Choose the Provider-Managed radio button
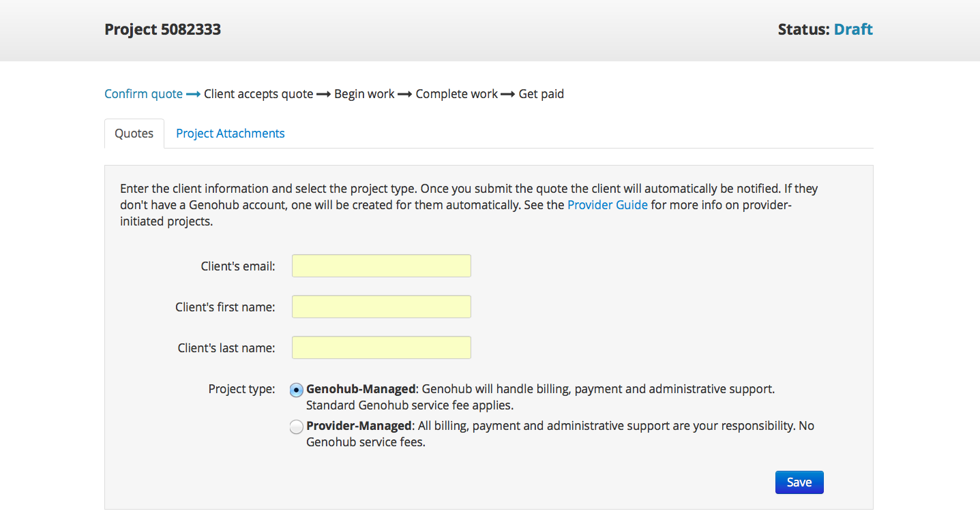This screenshot has width=980, height=526. (x=297, y=427)
